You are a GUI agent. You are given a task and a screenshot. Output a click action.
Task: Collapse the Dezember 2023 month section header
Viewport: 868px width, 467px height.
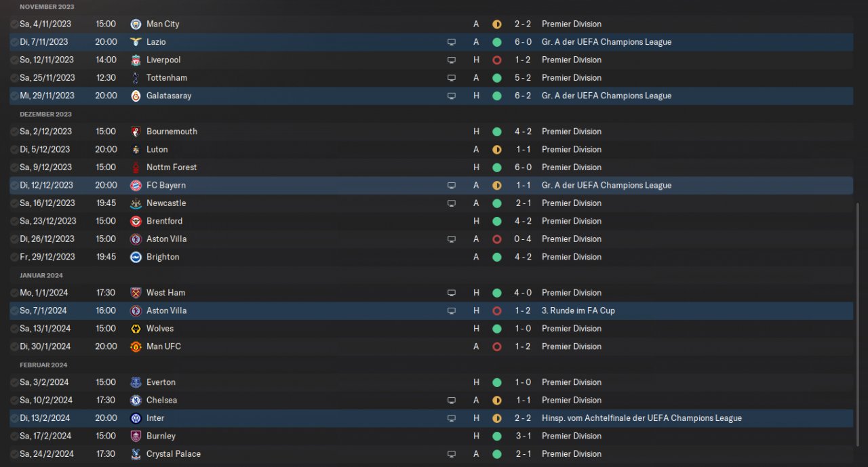45,114
